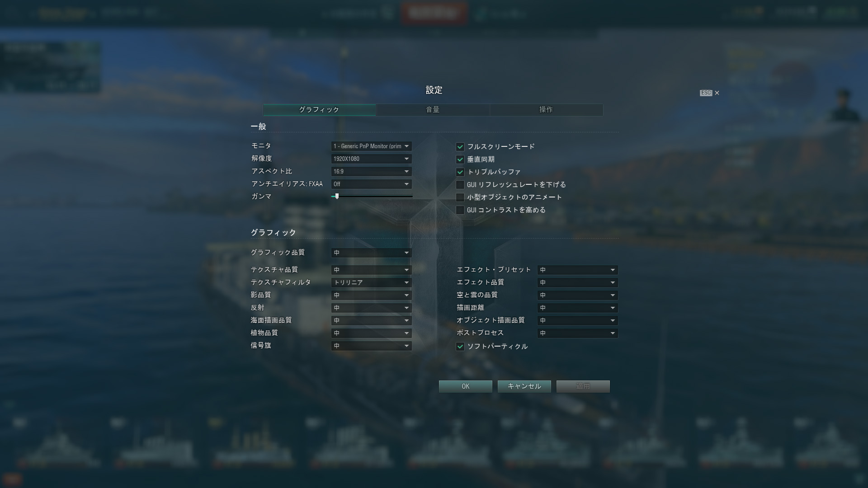
Task: Switch to the 操作 tab
Action: pos(546,110)
